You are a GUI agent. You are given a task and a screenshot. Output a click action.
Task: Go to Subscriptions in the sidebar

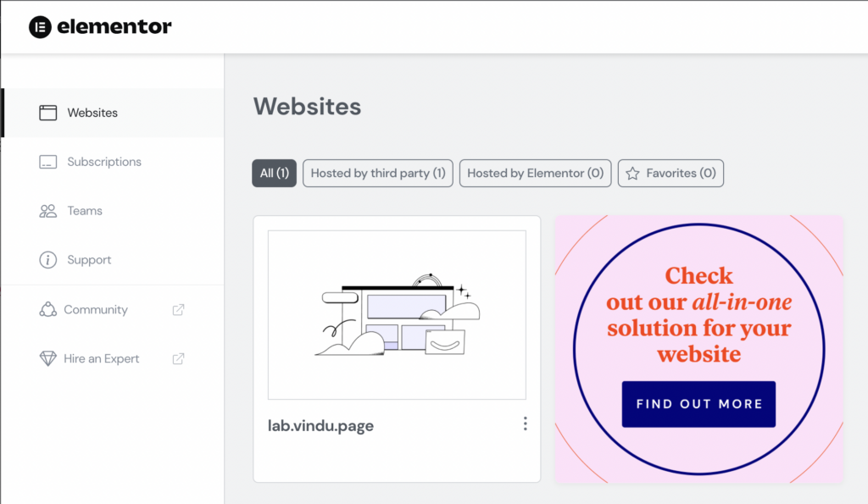pos(104,162)
